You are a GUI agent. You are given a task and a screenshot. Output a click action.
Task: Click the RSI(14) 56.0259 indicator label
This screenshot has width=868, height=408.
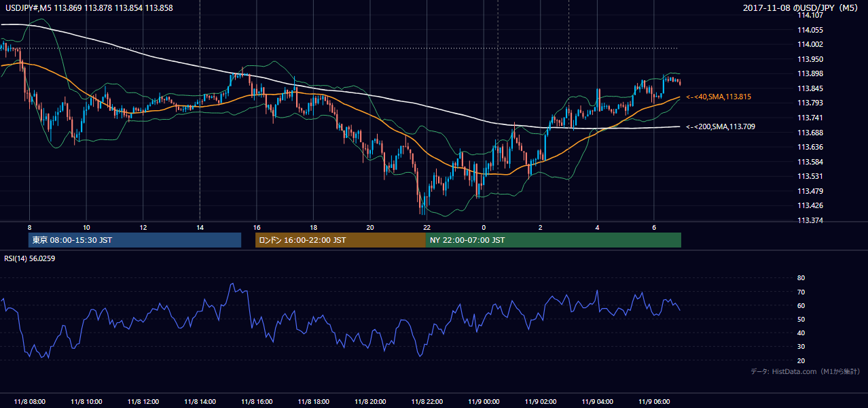pyautogui.click(x=29, y=257)
